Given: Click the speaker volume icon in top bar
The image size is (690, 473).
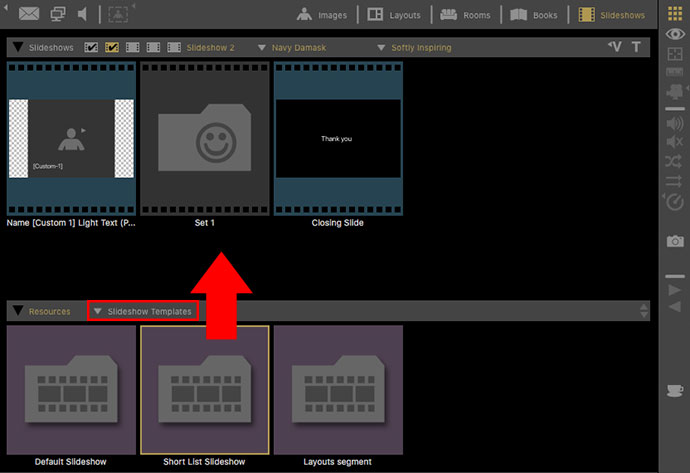Looking at the screenshot, I should 82,15.
